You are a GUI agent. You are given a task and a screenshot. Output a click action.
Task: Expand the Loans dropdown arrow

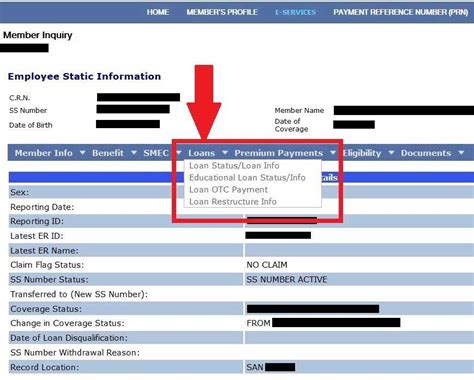click(x=225, y=153)
